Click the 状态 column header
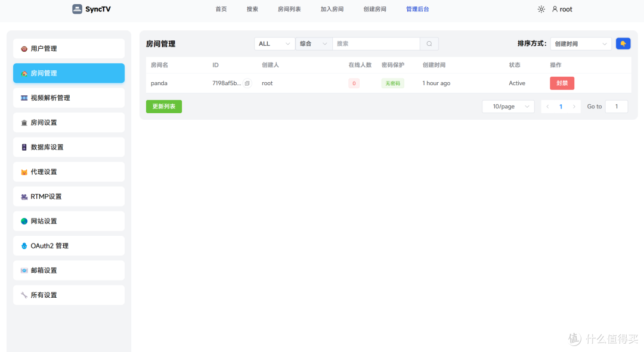Image resolution: width=644 pixels, height=352 pixels. [514, 65]
